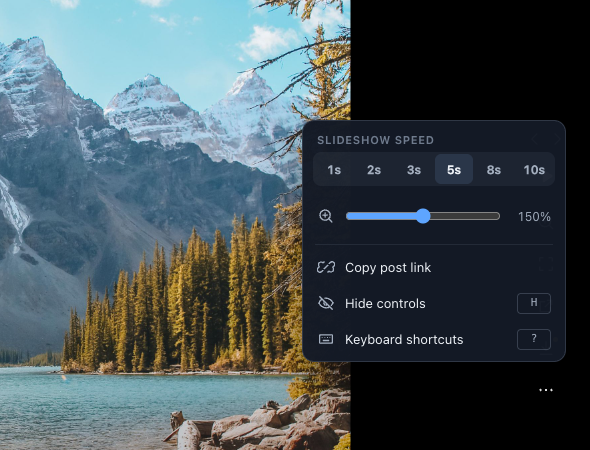Choose the 2s slideshow speed
The image size is (590, 450).
tap(374, 170)
